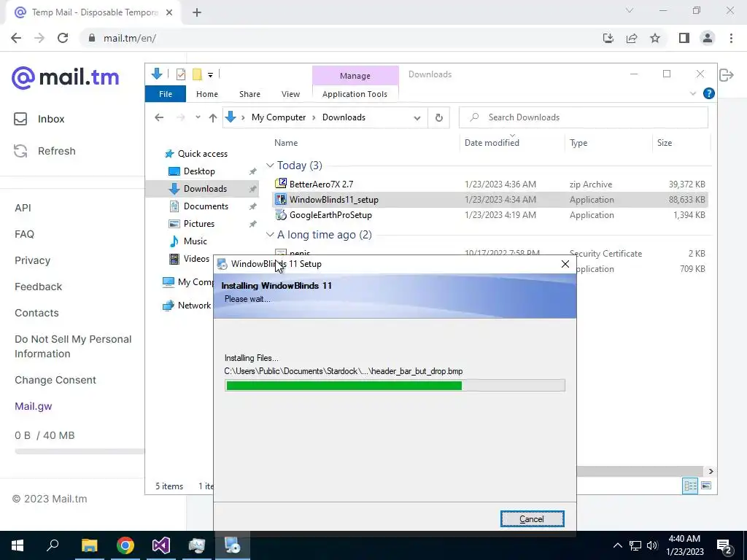Click Chrome share page icon
This screenshot has height=560, width=747.
(x=632, y=38)
